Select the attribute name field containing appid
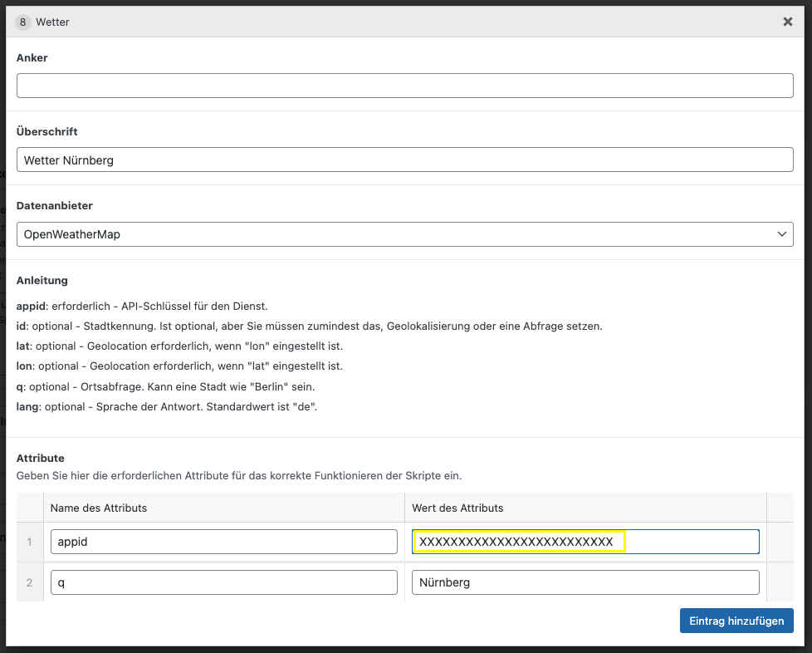Screen dimensions: 812x653 coord(223,542)
